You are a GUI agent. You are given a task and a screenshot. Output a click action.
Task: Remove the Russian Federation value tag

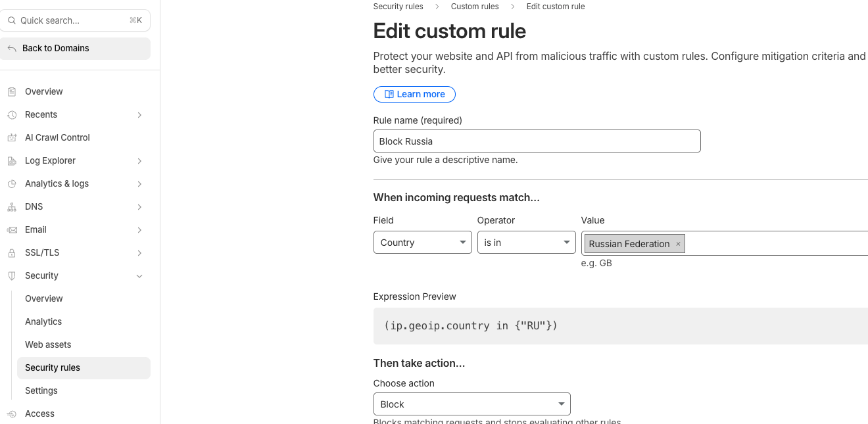pyautogui.click(x=678, y=244)
